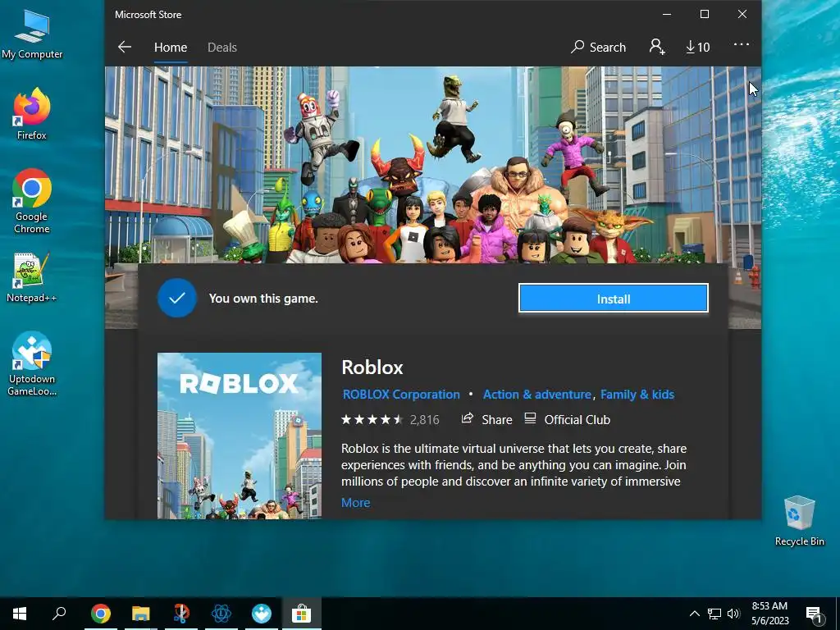Open ROBLOX Corporation publisher link
Screen dimensions: 840x630
400,395
